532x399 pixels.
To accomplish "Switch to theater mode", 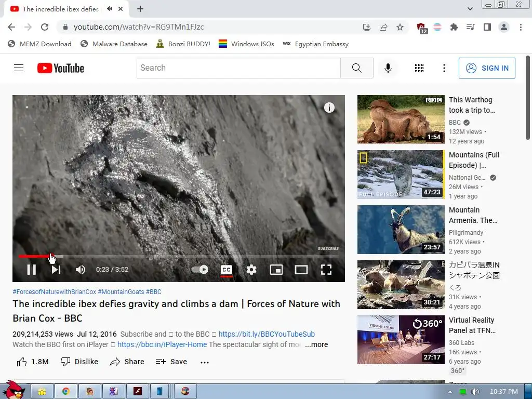I will click(x=301, y=270).
